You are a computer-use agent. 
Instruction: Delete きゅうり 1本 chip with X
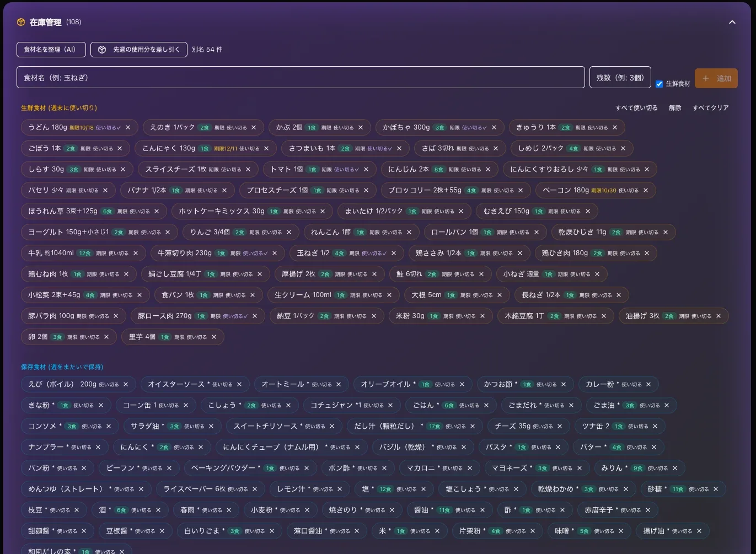[x=615, y=127]
